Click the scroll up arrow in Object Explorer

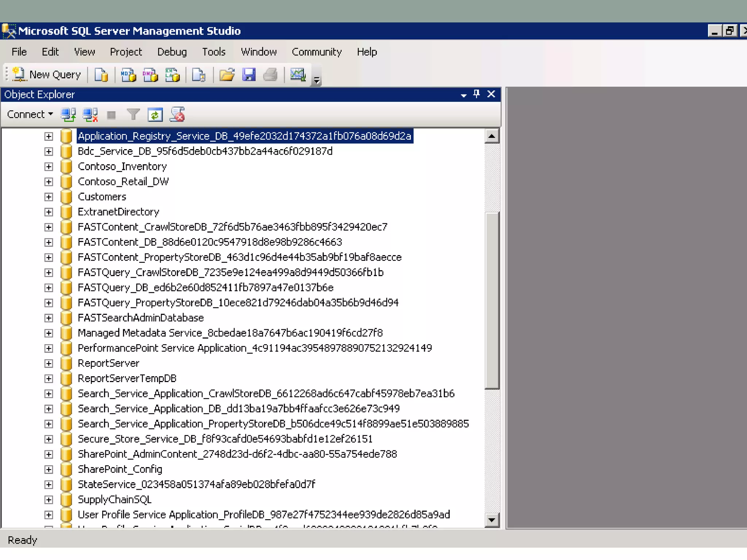tap(492, 136)
